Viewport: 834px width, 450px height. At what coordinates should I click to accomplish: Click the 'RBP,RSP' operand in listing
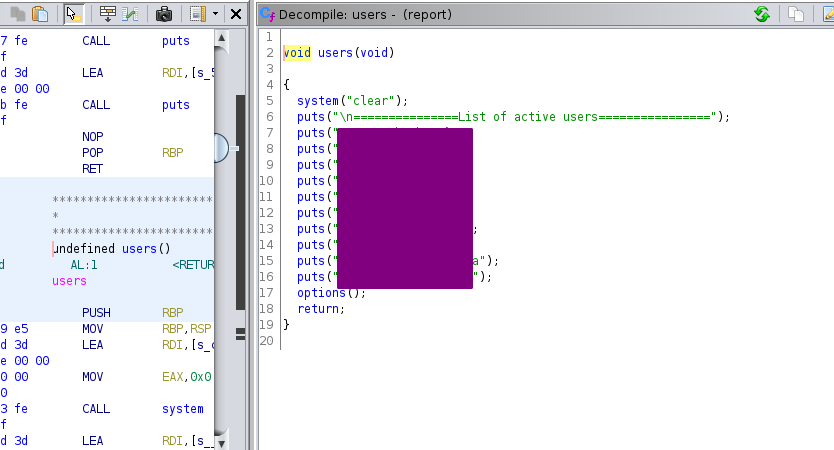pos(187,329)
